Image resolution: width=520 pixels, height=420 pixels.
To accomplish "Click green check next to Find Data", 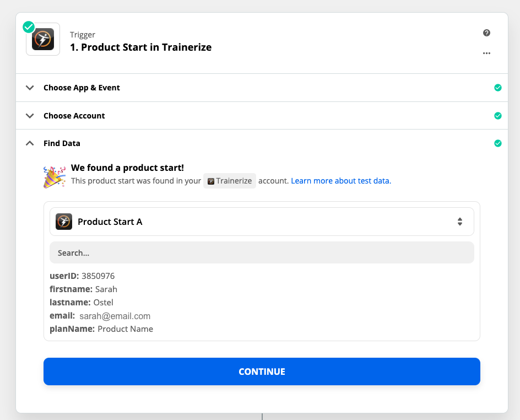I will click(498, 143).
